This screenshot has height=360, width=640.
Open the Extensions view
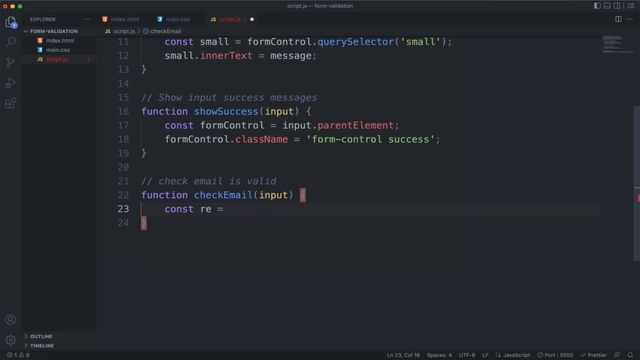[x=11, y=103]
